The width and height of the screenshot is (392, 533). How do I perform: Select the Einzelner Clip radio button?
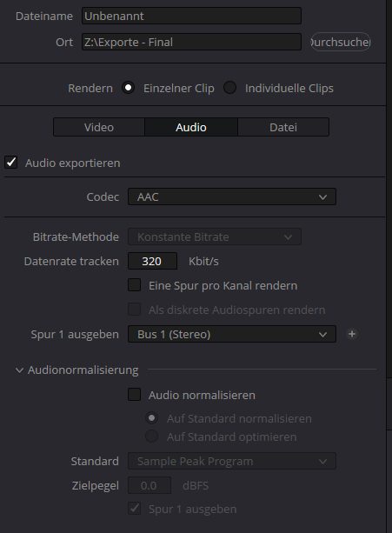pyautogui.click(x=128, y=88)
